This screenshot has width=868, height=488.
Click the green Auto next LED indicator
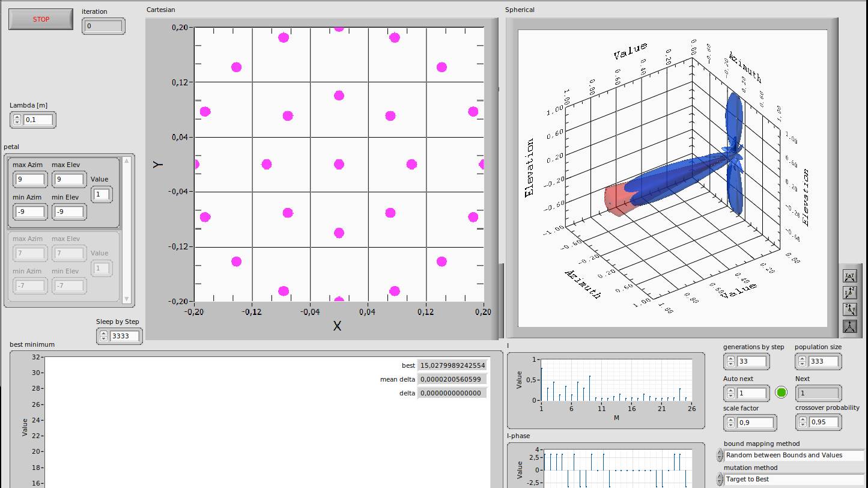pos(781,392)
